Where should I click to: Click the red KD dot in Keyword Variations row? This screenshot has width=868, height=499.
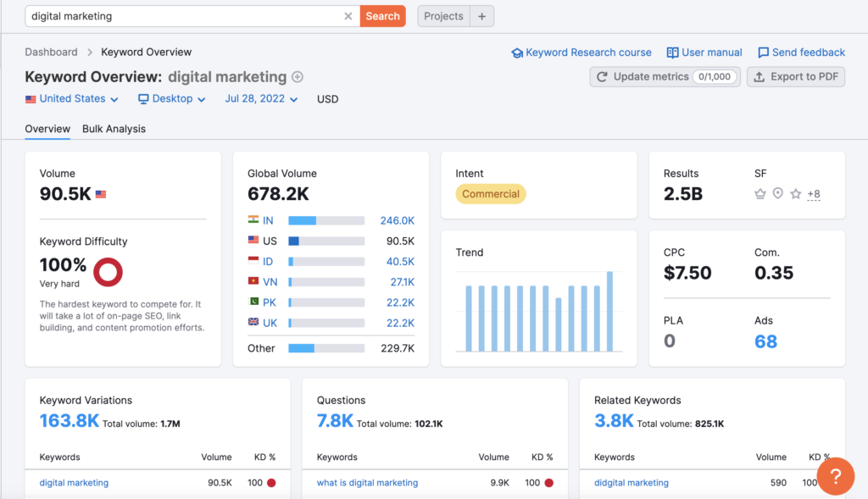pyautogui.click(x=271, y=483)
